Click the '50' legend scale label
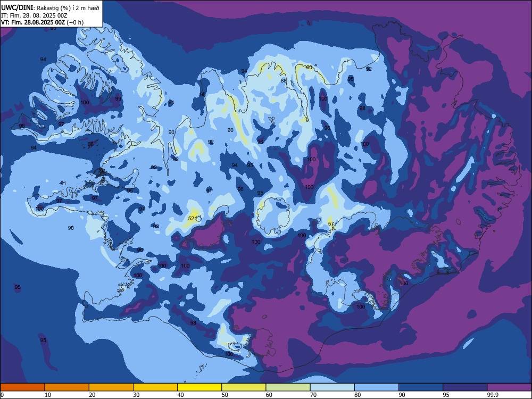 tap(225, 395)
